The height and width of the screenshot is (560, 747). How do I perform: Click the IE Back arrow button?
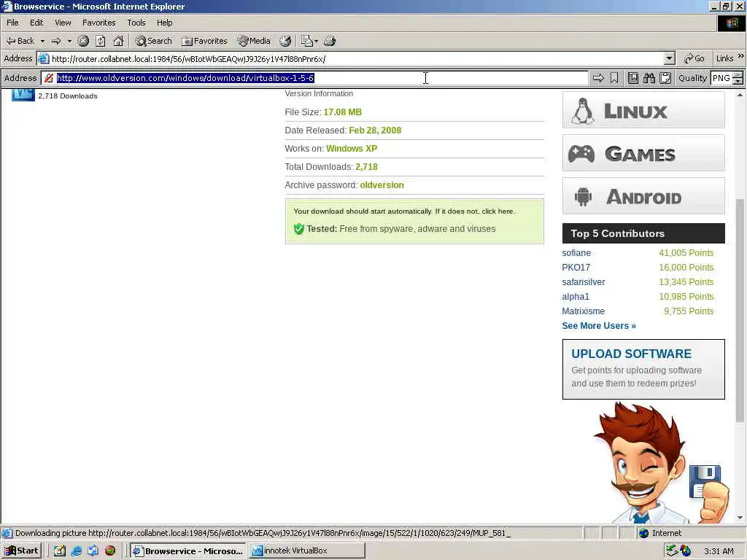[20, 41]
